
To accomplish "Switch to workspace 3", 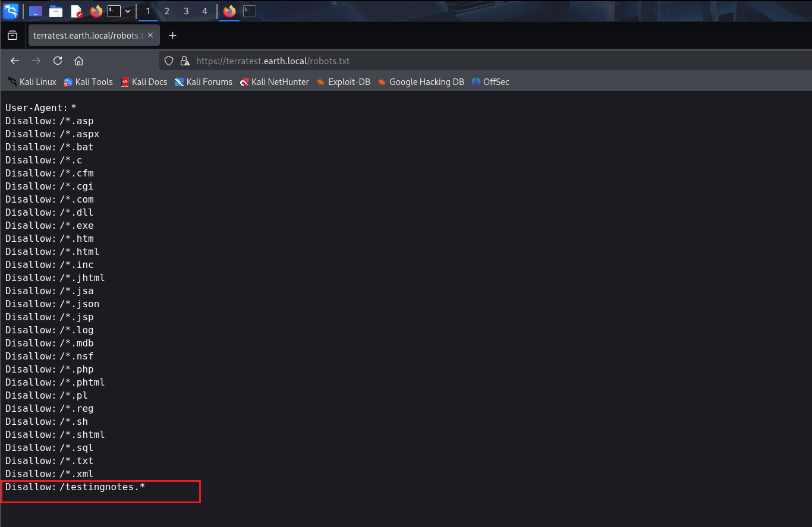I will (186, 11).
